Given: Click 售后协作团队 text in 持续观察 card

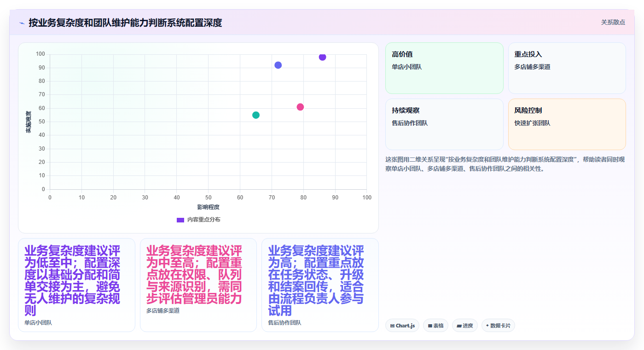Looking at the screenshot, I should pos(410,123).
